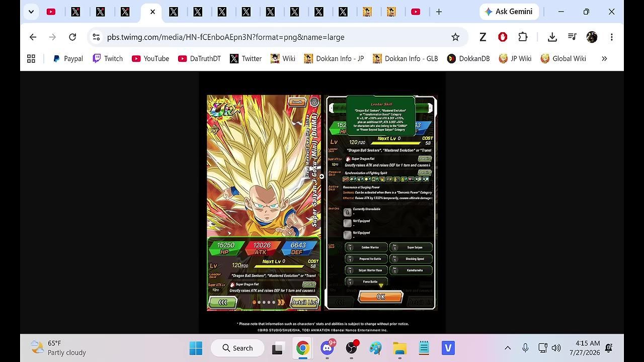Viewport: 644px width, 362px height.
Task: Open the Notepad taskbar icon
Action: pos(424,348)
